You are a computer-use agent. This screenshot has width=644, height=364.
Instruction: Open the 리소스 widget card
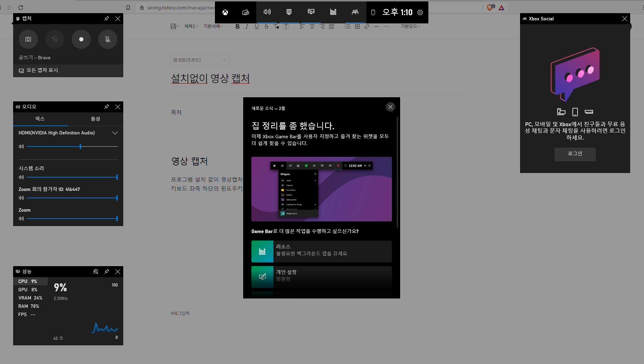[322, 251]
